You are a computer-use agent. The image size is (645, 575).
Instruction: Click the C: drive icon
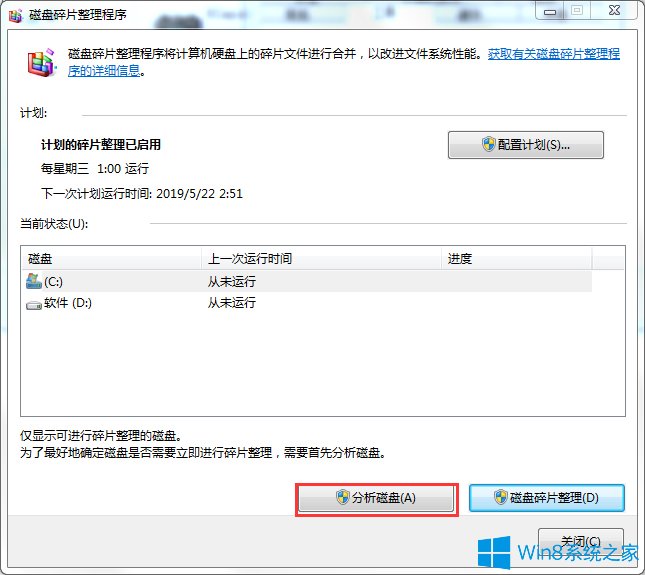point(34,281)
